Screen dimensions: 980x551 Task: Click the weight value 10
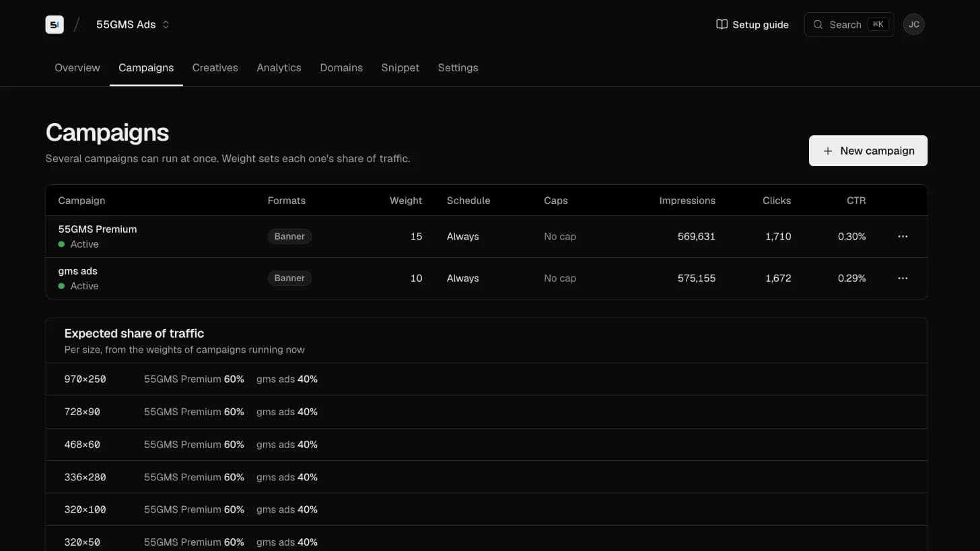416,278
